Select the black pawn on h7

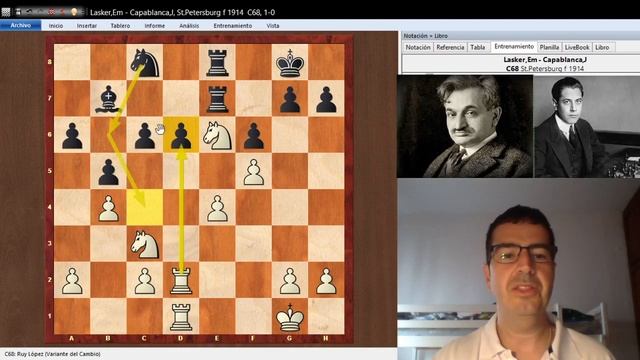pos(326,99)
